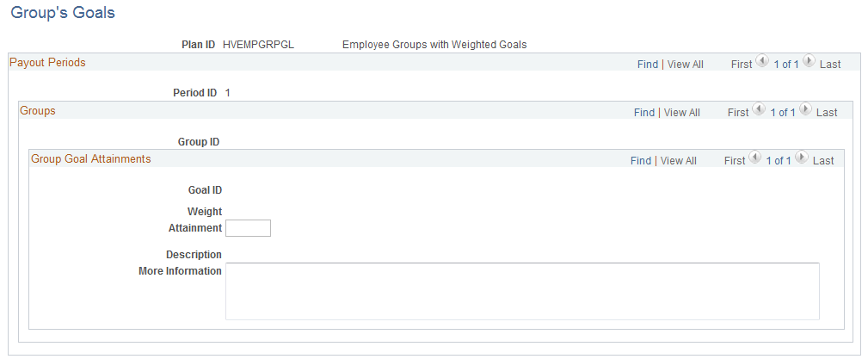The width and height of the screenshot is (868, 359).
Task: Jump to First row in Groups
Action: tap(738, 113)
